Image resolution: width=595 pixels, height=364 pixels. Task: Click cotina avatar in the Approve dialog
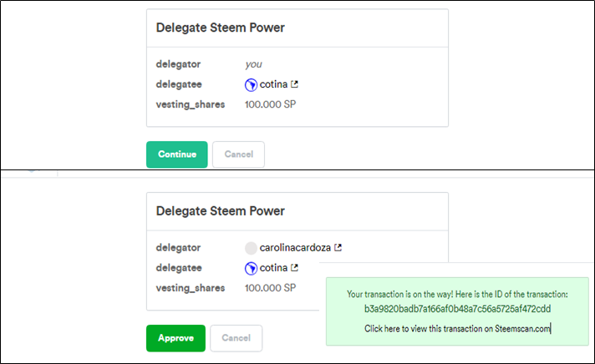251,268
